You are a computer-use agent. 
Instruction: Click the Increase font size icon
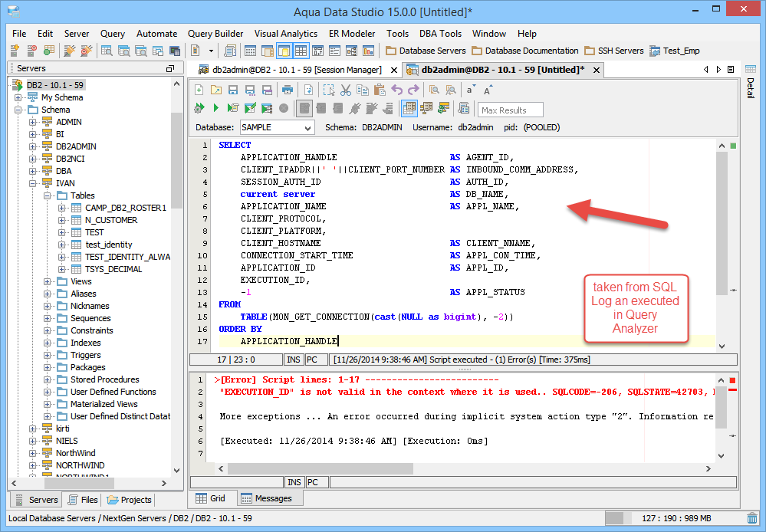tap(488, 90)
